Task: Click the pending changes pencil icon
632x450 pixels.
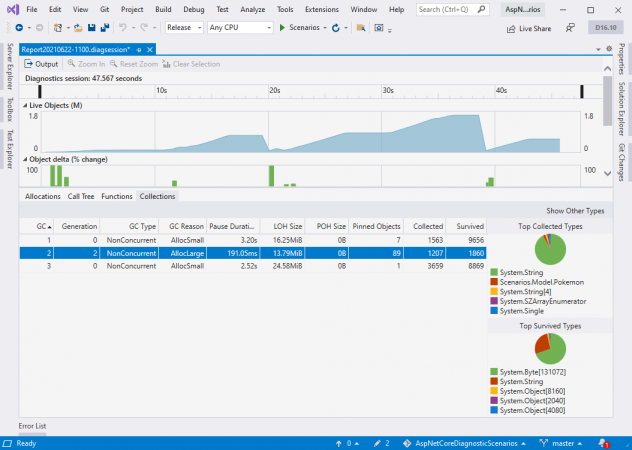Action: click(376, 442)
